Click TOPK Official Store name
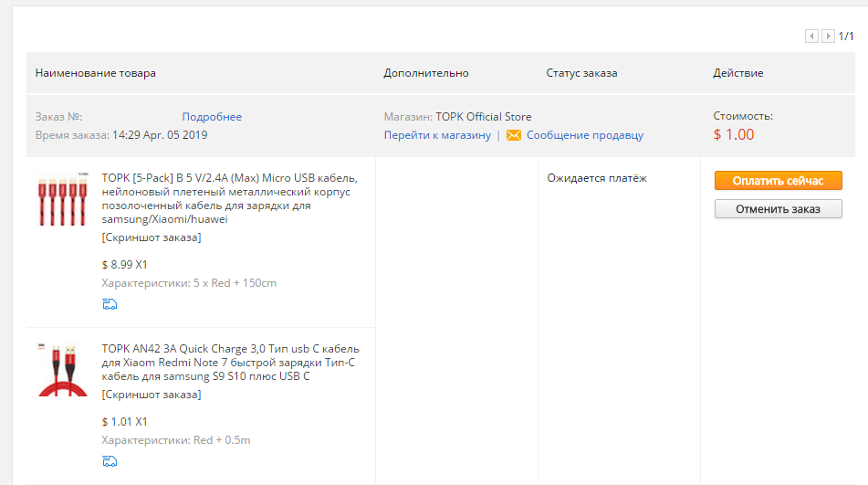This screenshot has width=868, height=485. pyautogui.click(x=483, y=117)
